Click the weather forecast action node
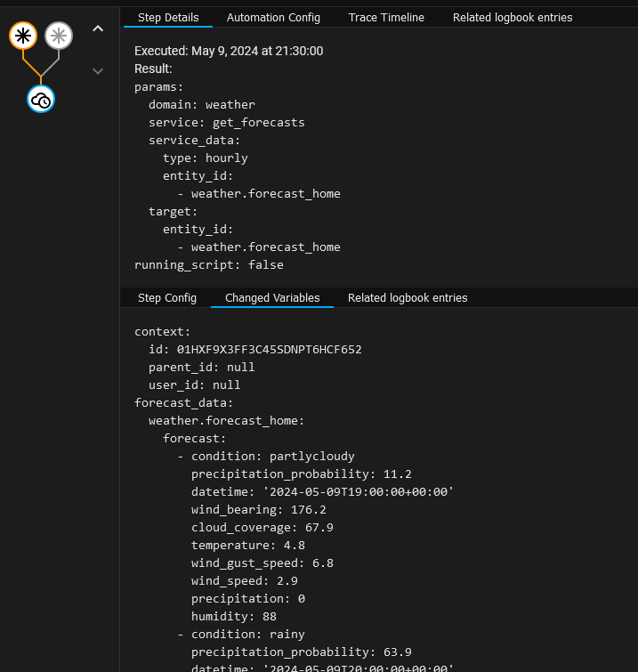638x672 pixels. 41,100
